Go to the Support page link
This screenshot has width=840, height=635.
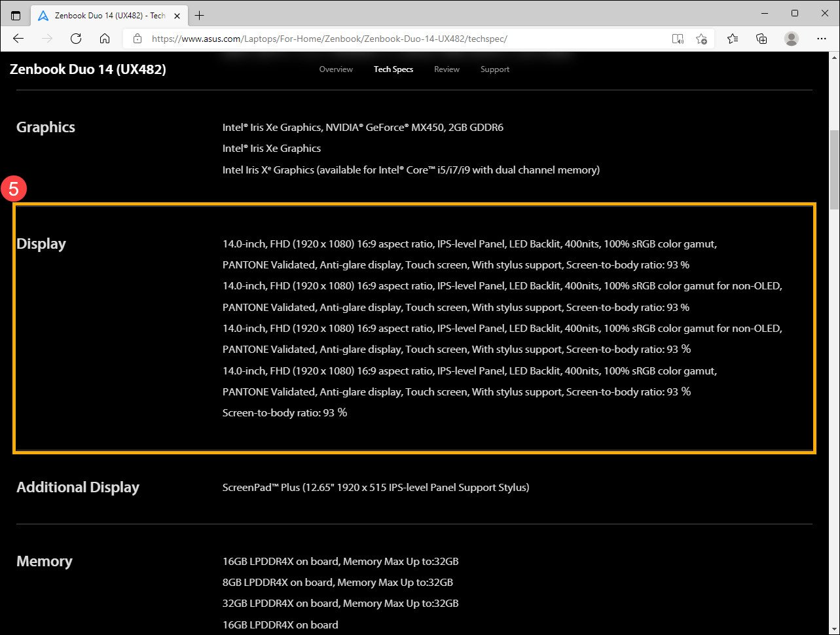494,69
